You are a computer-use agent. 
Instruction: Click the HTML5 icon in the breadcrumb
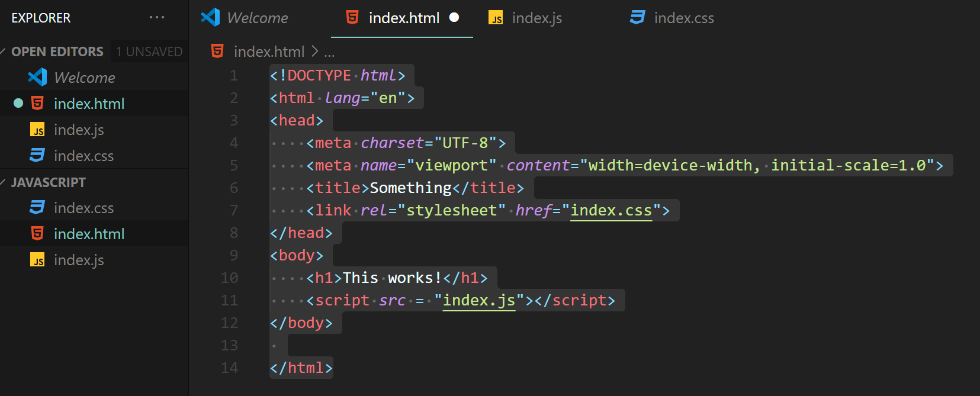217,51
